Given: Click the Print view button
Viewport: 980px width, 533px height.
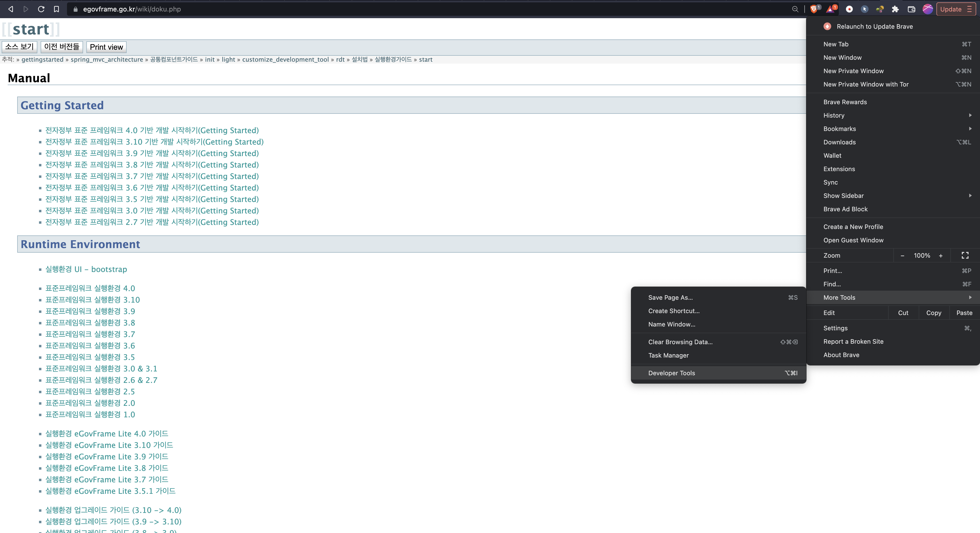Looking at the screenshot, I should point(106,47).
